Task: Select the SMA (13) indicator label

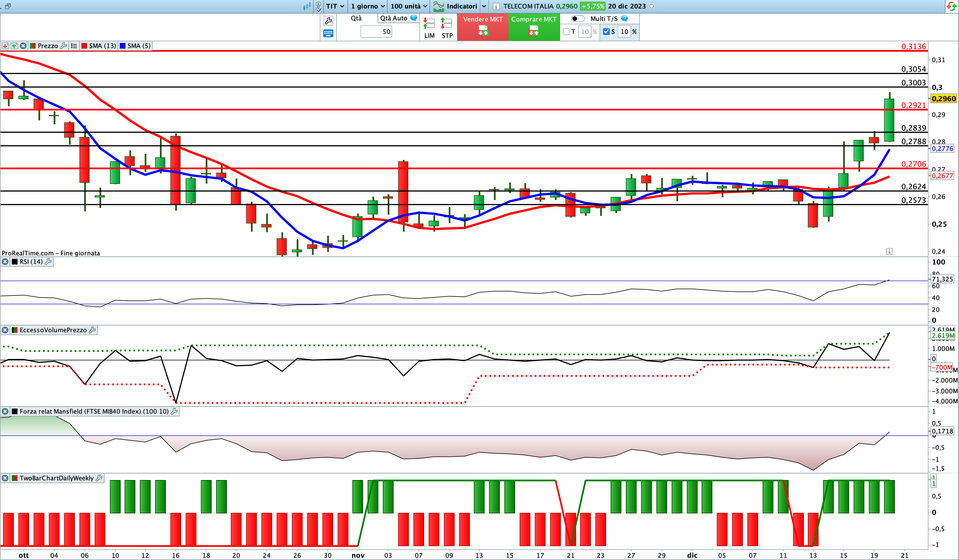Action: pos(102,46)
